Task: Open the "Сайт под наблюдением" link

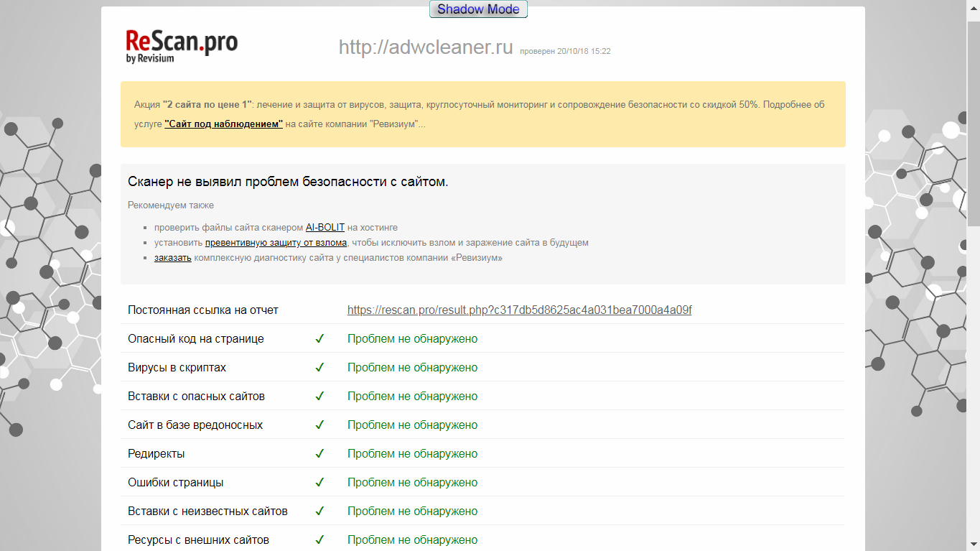Action: 223,124
